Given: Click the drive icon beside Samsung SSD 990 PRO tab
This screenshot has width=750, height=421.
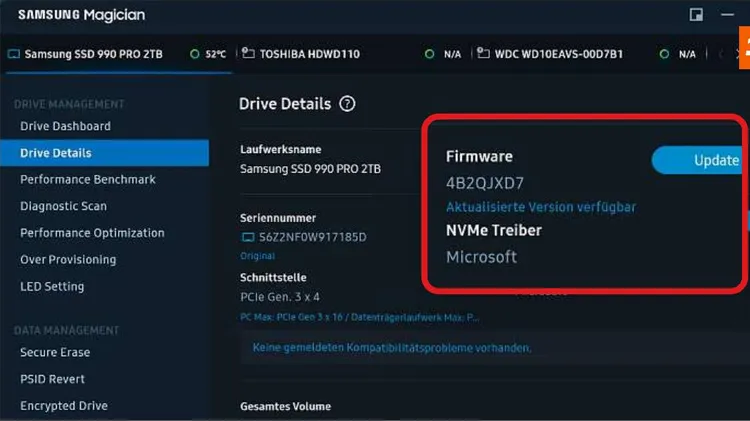Looking at the screenshot, I should 14,54.
